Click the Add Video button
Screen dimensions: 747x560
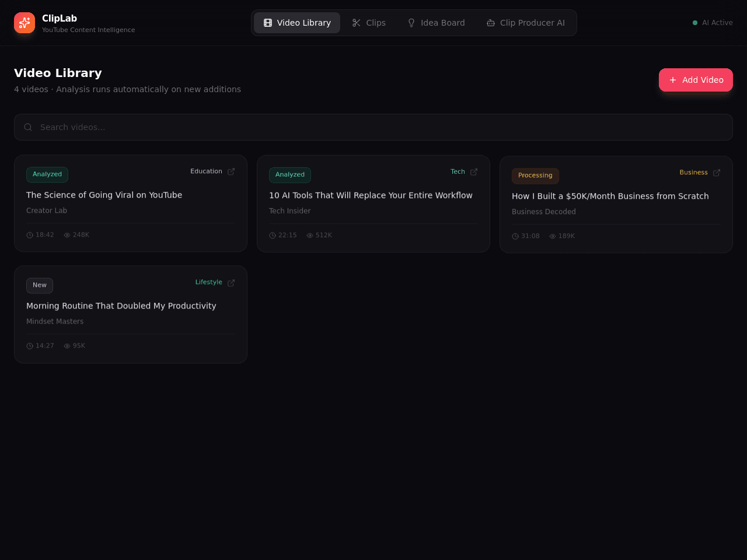coord(696,80)
